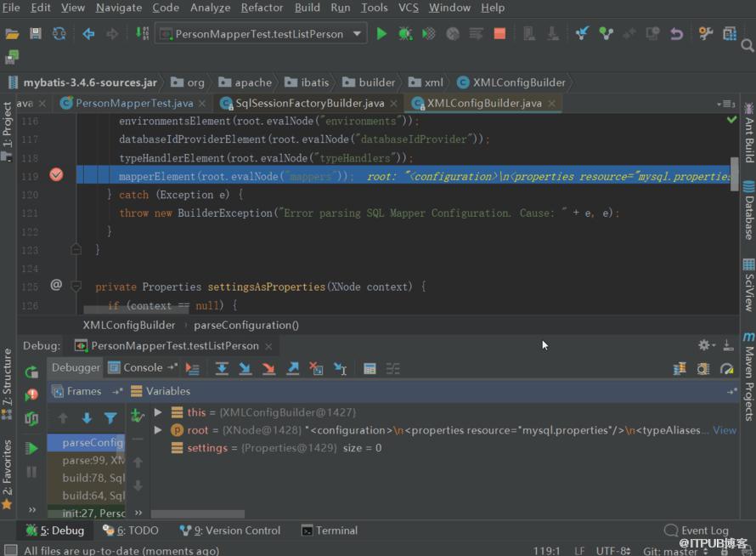Image resolution: width=756 pixels, height=556 pixels.
Task: Open Evaluate Expression calculator icon
Action: click(370, 369)
